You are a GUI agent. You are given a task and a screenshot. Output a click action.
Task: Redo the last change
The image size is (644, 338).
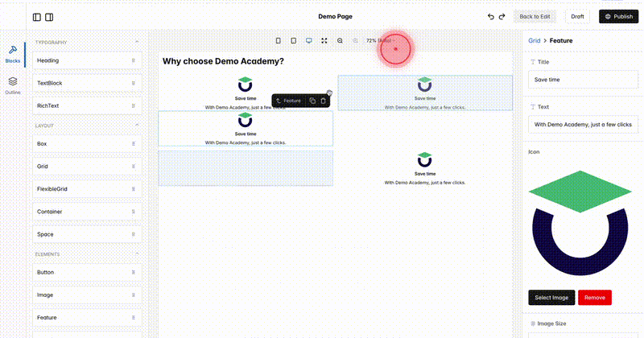(x=502, y=16)
